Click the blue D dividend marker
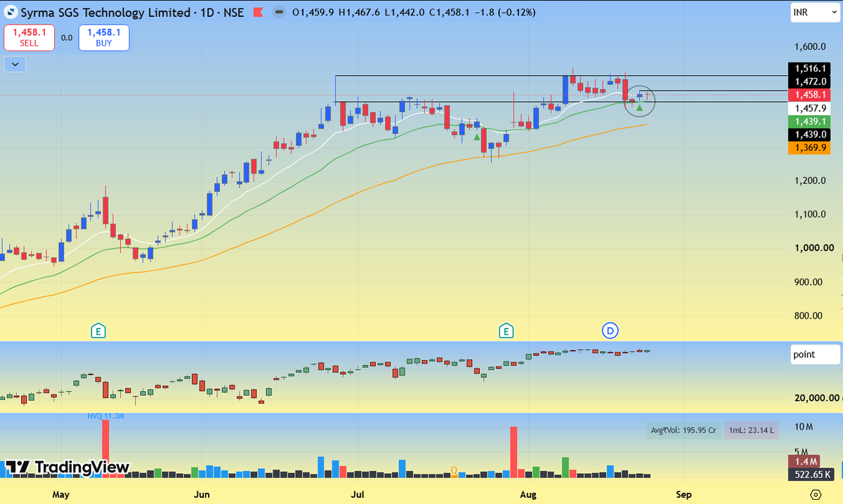The image size is (843, 504). [x=610, y=330]
